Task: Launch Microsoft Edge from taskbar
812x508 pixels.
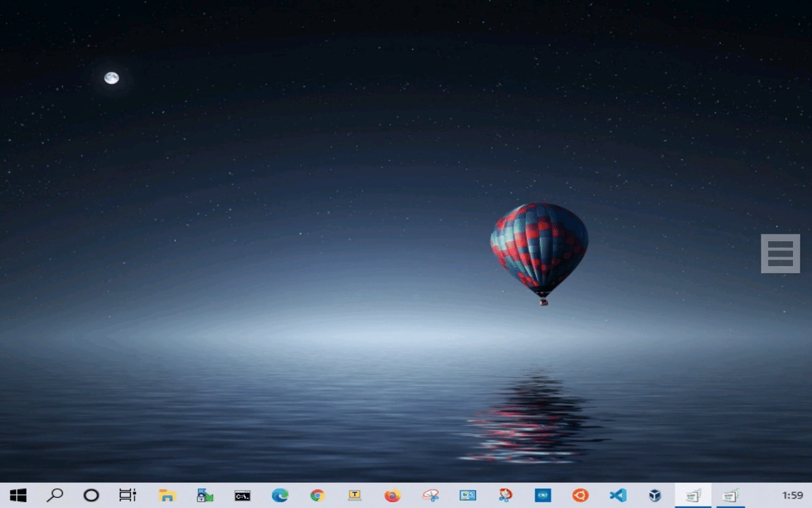Action: [x=280, y=496]
